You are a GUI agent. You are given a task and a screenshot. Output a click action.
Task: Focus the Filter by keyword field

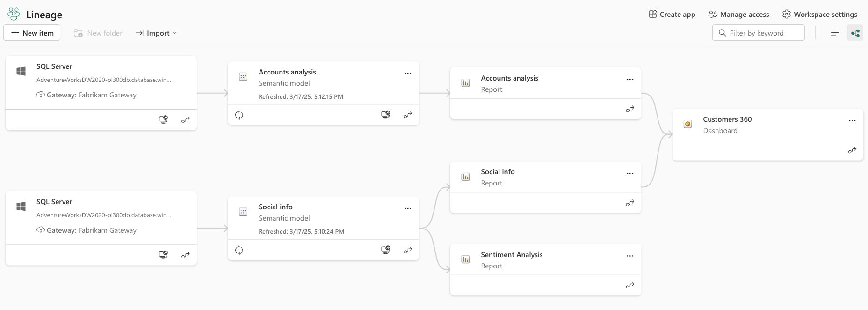[x=763, y=33]
